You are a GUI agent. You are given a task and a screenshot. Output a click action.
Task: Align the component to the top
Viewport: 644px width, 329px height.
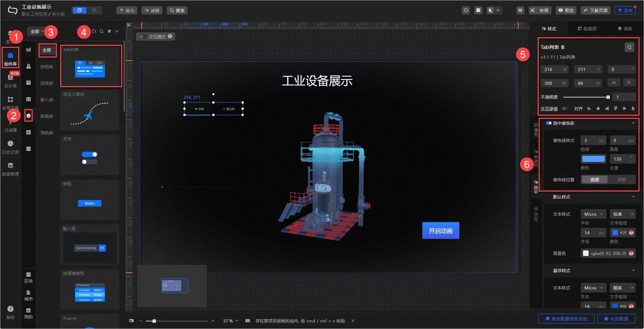pos(615,109)
